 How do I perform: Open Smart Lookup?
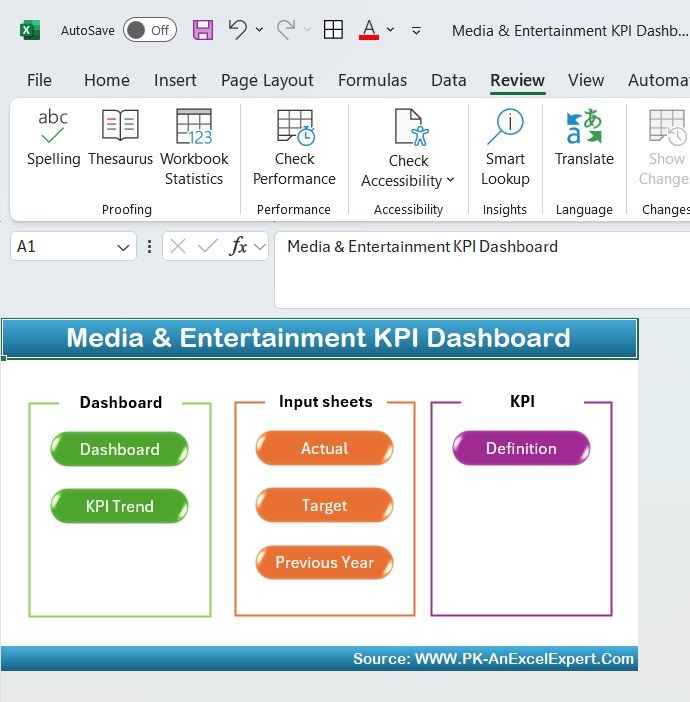coord(505,147)
